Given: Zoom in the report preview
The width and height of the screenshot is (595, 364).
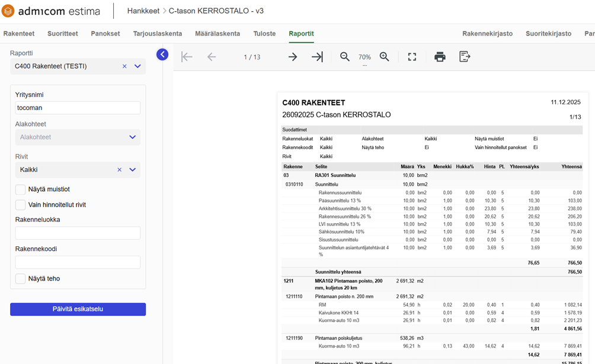Looking at the screenshot, I should point(385,57).
